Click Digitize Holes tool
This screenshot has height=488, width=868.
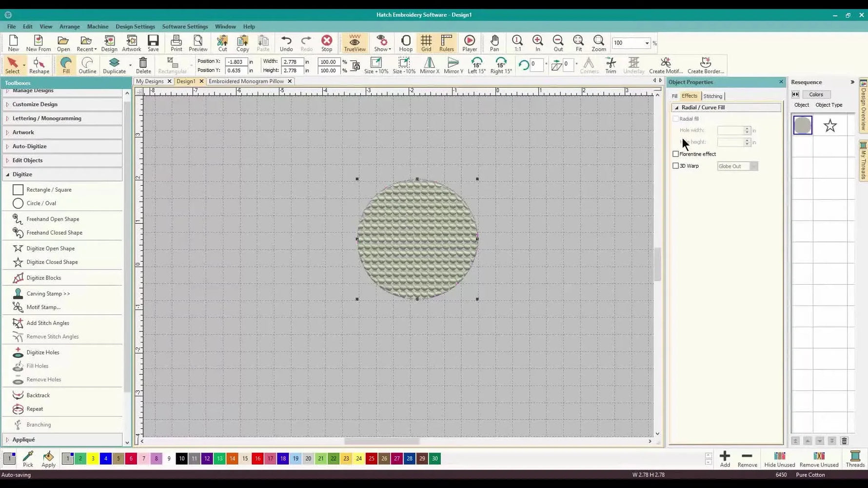tap(42, 352)
